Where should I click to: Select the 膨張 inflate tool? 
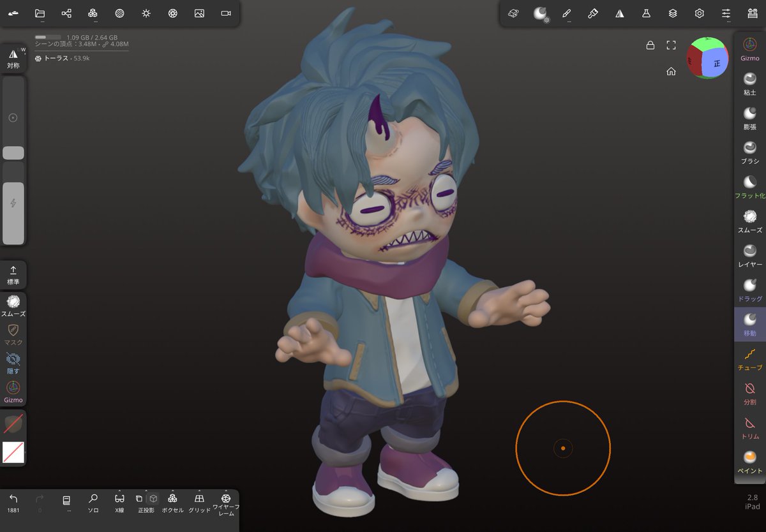click(x=750, y=118)
